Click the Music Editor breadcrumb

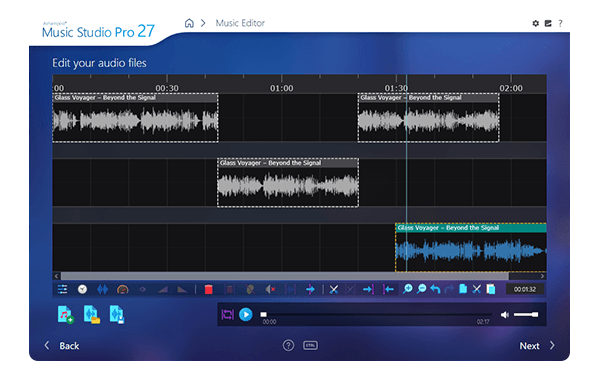pos(240,23)
